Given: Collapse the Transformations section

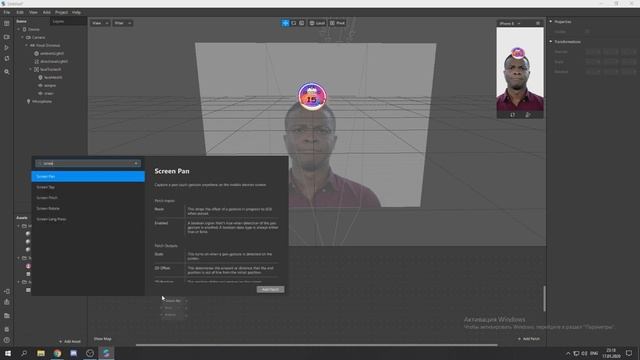Looking at the screenshot, I should 551,42.
